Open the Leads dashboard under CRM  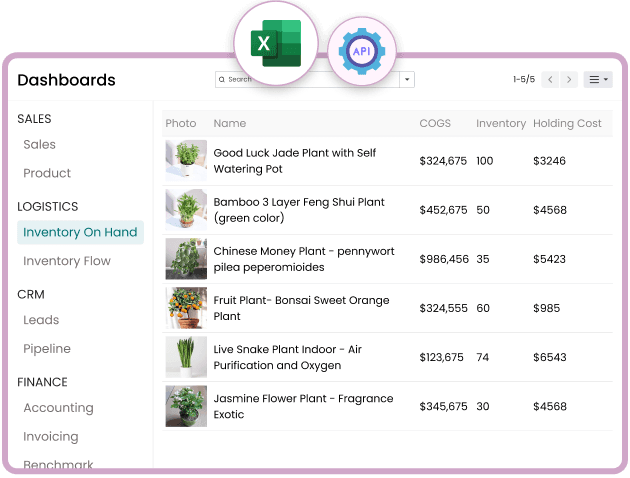[41, 320]
